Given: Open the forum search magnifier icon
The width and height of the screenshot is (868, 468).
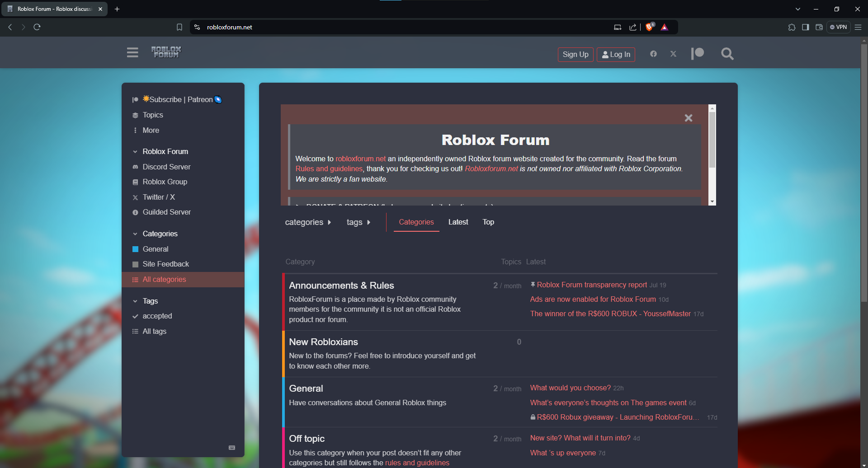Looking at the screenshot, I should pos(727,54).
